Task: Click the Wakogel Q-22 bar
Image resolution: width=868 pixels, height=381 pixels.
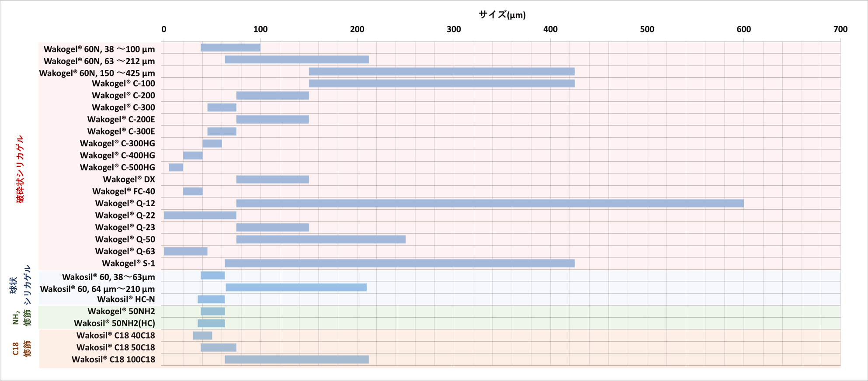Action: tap(200, 215)
